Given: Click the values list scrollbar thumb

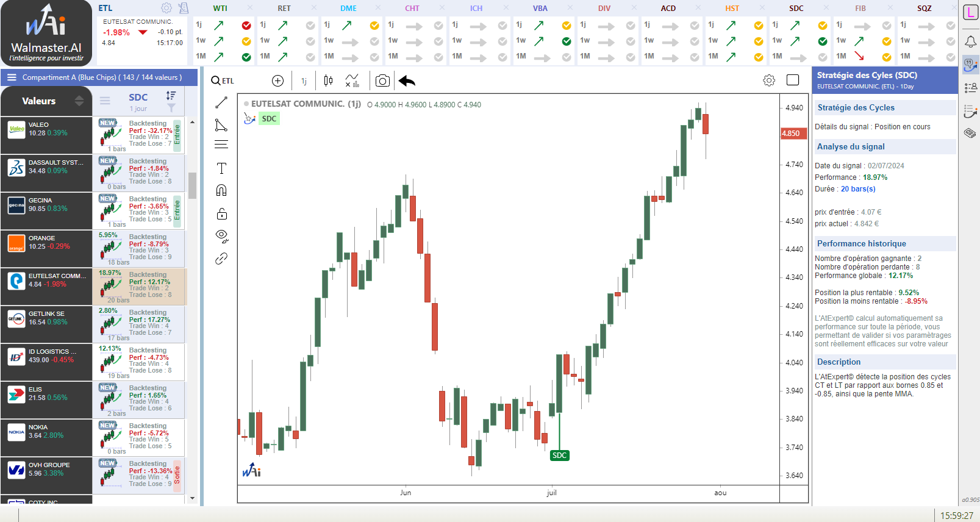Looking at the screenshot, I should (x=193, y=185).
